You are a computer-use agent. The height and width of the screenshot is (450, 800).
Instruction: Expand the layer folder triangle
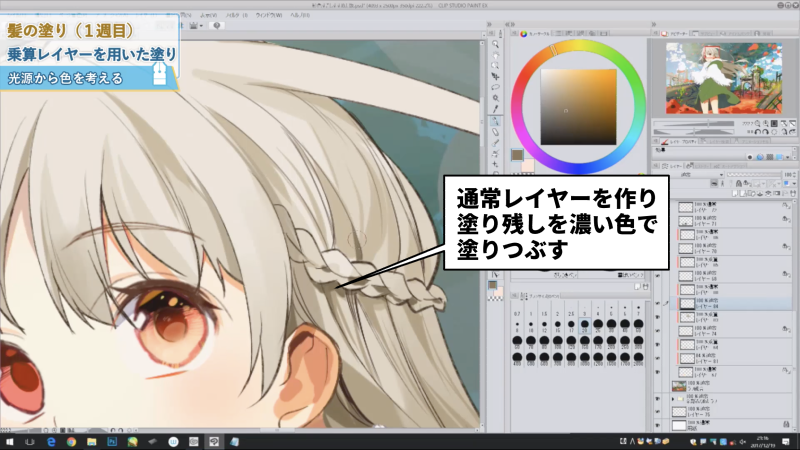[672, 398]
